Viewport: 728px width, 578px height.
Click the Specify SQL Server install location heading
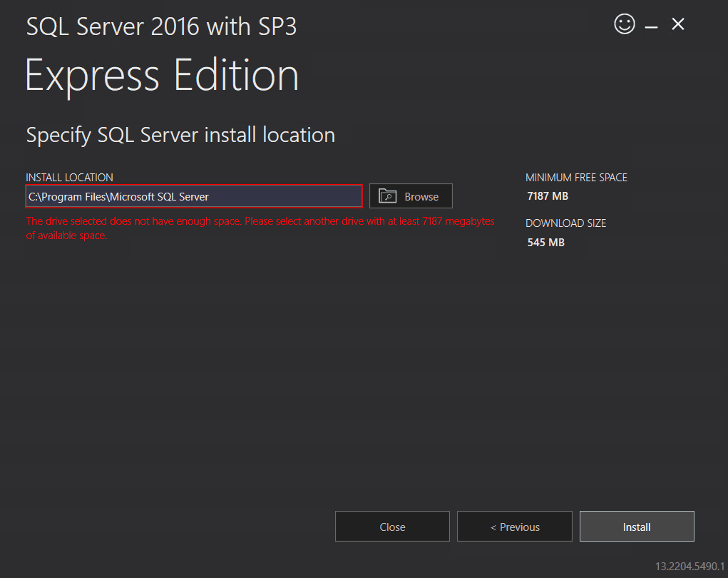click(180, 135)
